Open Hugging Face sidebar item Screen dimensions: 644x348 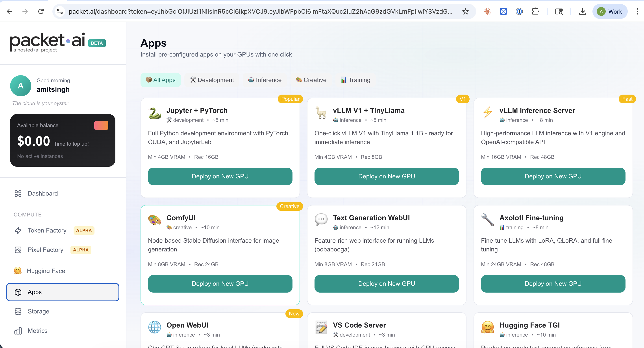point(46,271)
